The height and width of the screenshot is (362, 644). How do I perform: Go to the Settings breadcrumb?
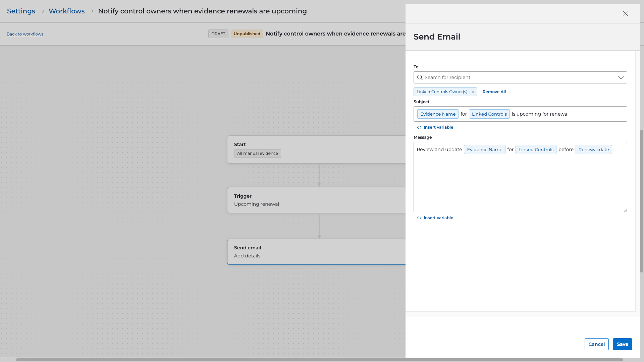pyautogui.click(x=21, y=11)
